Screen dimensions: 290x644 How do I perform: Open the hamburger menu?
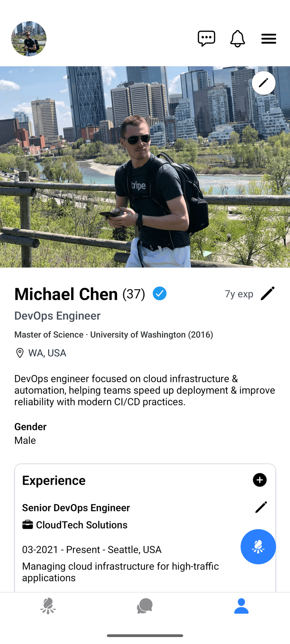coord(269,38)
